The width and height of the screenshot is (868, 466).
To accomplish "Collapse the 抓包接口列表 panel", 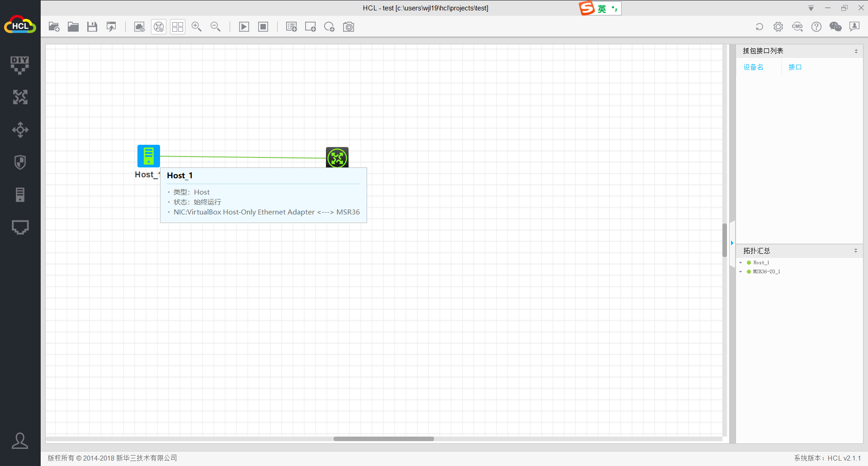I will pyautogui.click(x=856, y=51).
